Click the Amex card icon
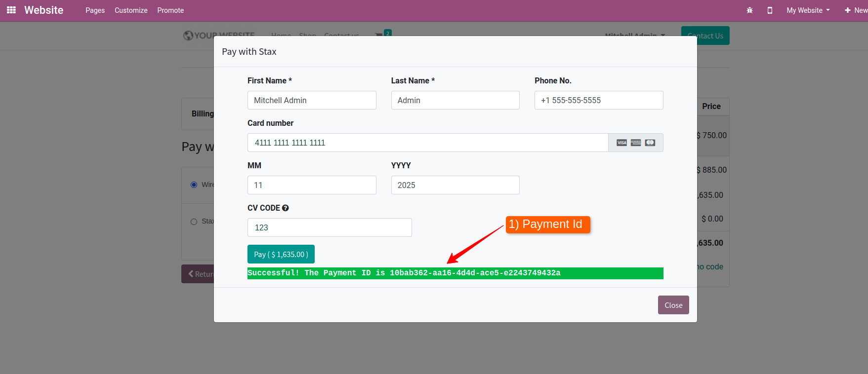Image resolution: width=868 pixels, height=374 pixels. [636, 143]
